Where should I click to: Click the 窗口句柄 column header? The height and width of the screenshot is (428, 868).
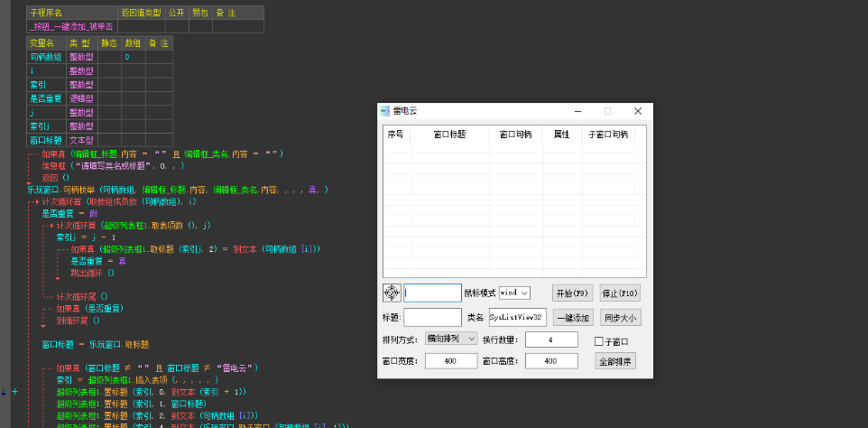(x=515, y=135)
